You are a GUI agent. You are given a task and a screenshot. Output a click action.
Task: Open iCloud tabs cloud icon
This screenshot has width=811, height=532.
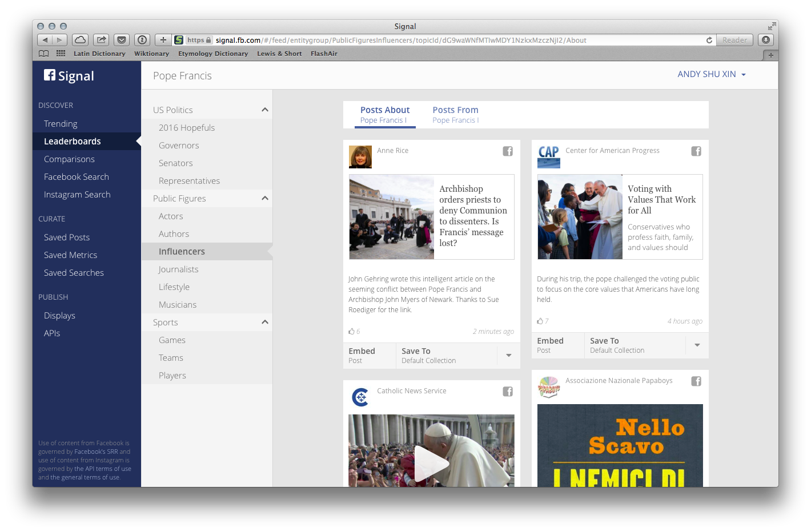tap(81, 40)
